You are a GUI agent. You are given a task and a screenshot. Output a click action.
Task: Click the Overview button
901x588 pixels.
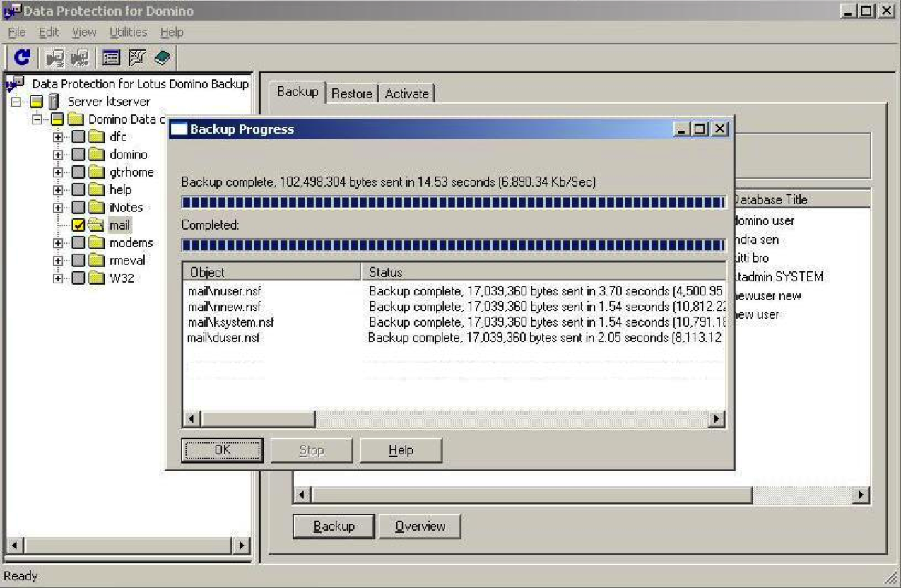[420, 527]
